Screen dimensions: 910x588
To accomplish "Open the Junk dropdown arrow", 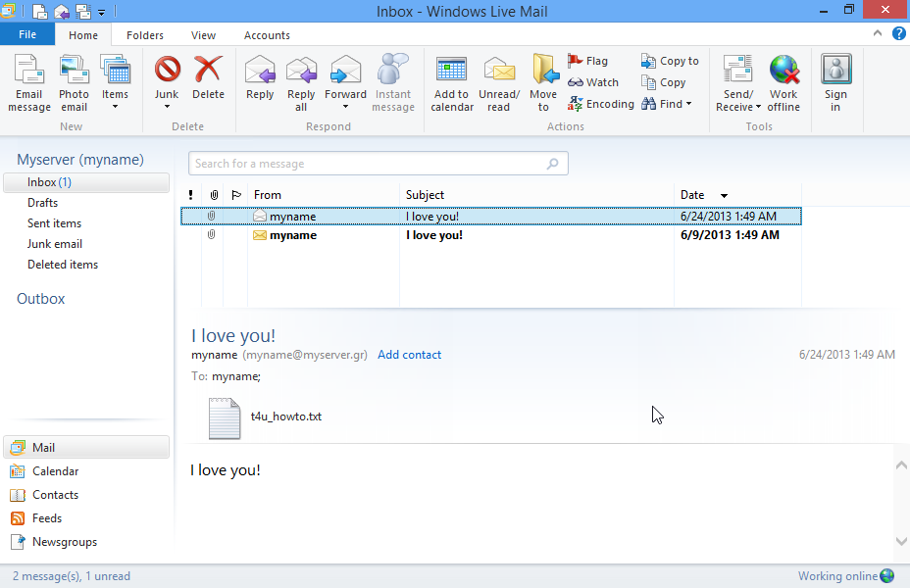I will tap(167, 107).
